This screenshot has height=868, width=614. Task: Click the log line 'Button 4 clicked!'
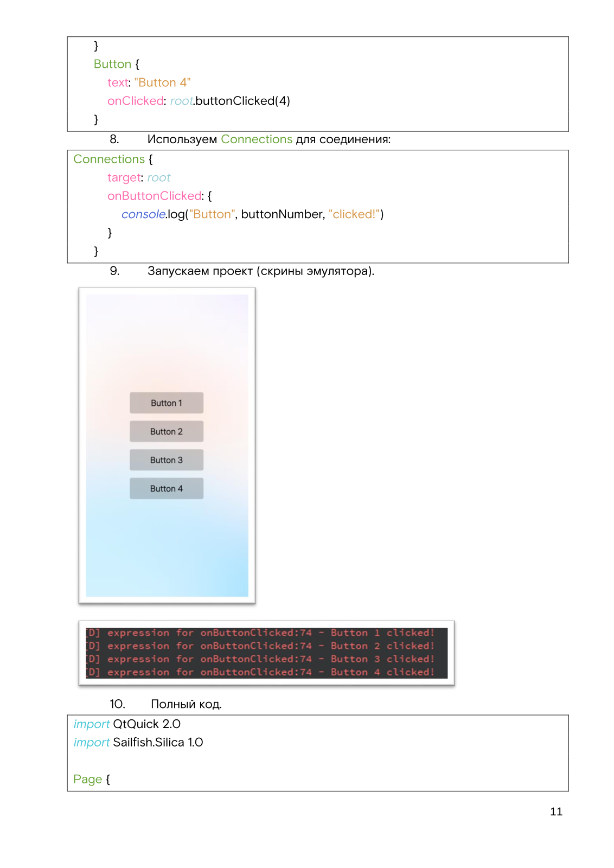[x=260, y=672]
